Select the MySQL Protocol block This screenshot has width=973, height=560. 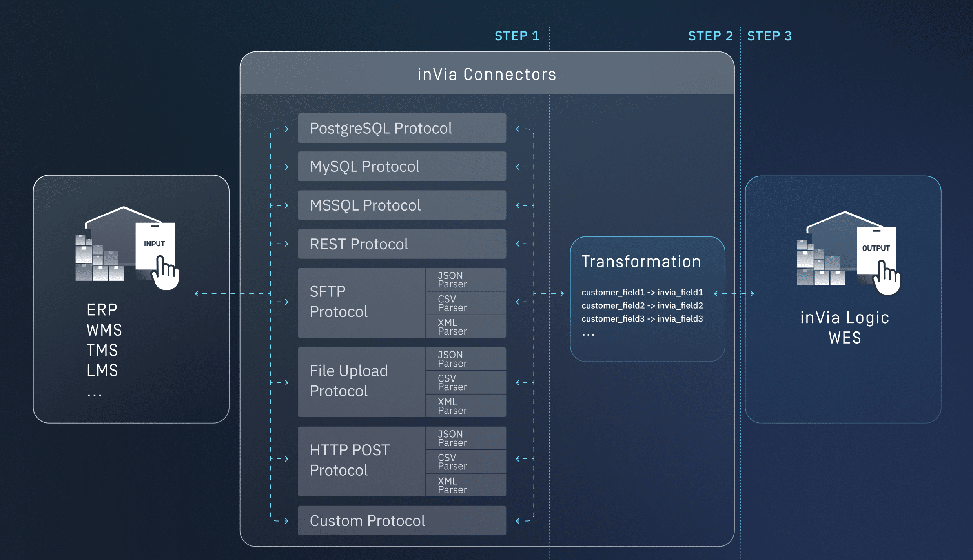[x=402, y=167]
